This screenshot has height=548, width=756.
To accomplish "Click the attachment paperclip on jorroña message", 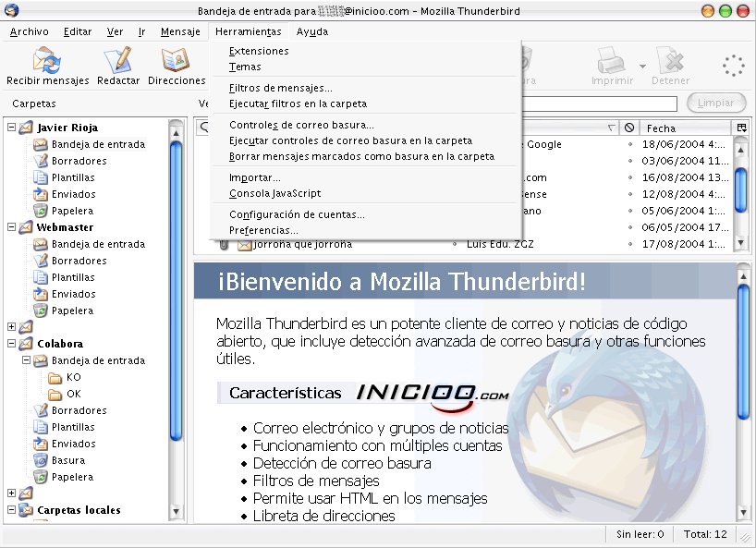I will coord(224,244).
